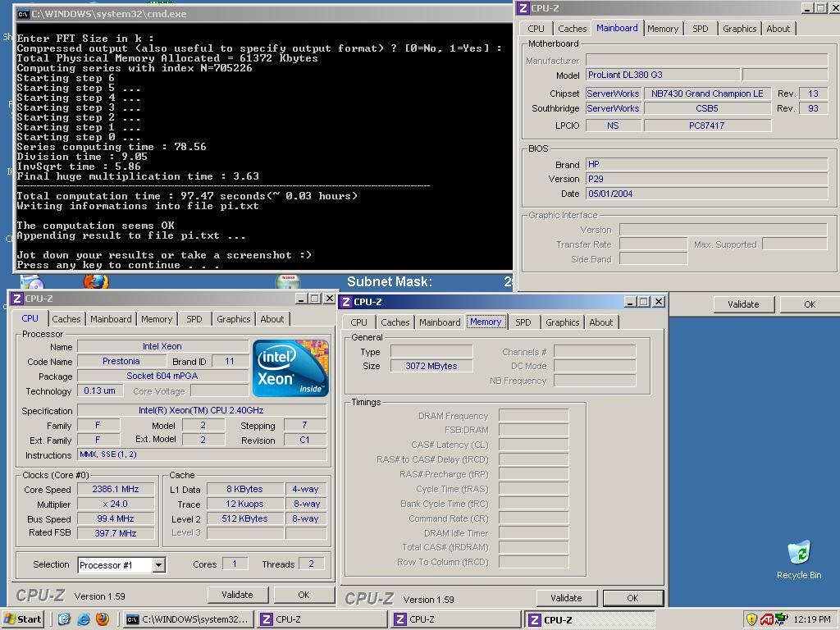Click the CSB5 southbridge field
840x630 pixels.
coord(707,108)
